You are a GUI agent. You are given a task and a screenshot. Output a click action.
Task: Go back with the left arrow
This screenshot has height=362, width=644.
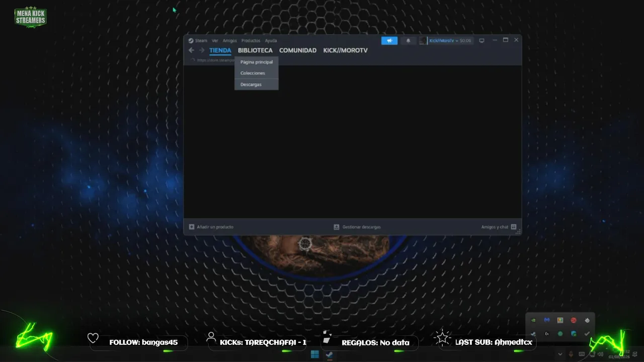(191, 50)
